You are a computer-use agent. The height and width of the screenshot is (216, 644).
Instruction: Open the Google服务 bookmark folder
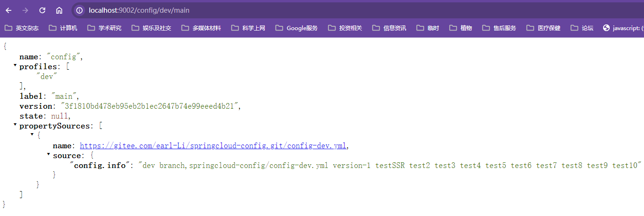coord(296,28)
